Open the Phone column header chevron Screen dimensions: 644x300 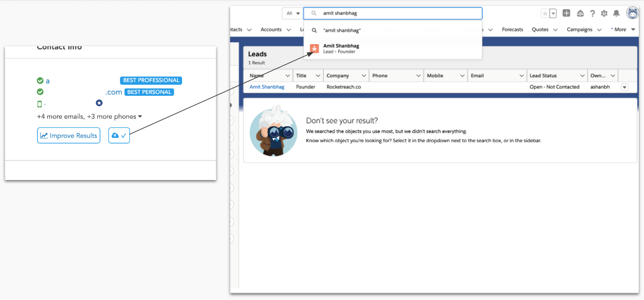point(418,76)
